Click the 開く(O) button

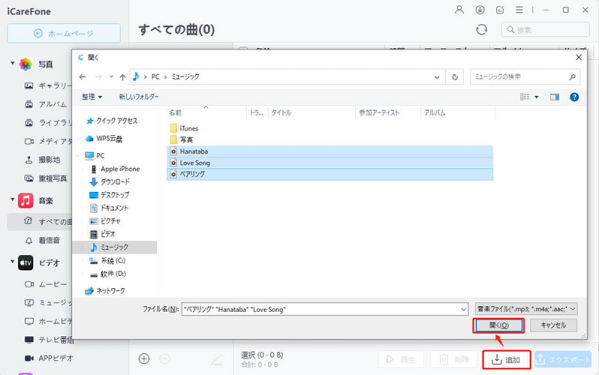tap(499, 325)
